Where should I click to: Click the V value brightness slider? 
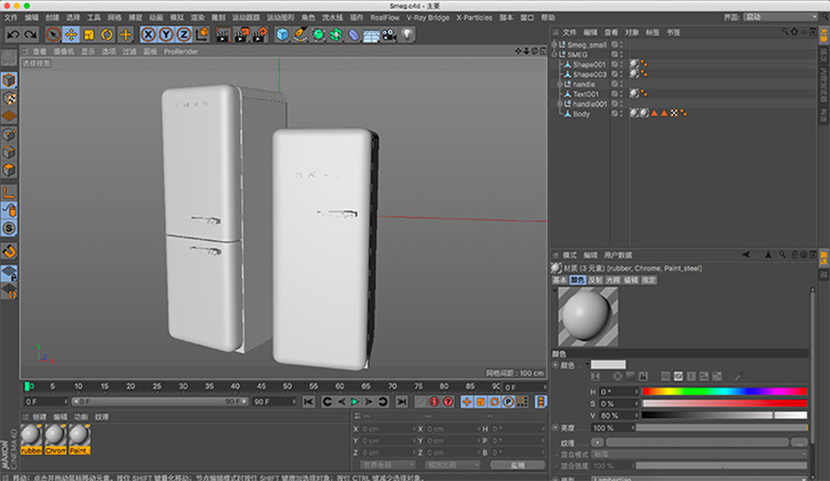pyautogui.click(x=725, y=415)
